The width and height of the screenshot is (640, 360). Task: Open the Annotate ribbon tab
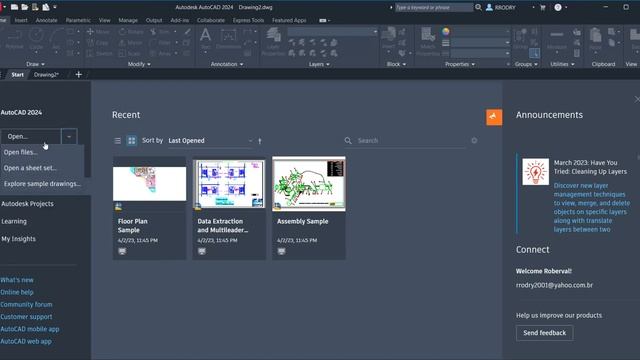tap(47, 20)
